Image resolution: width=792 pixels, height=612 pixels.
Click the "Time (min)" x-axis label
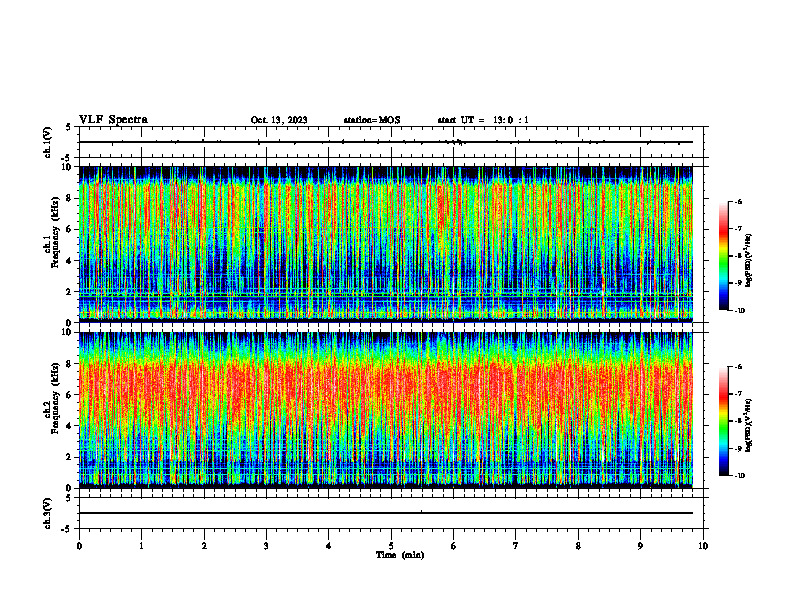400,555
